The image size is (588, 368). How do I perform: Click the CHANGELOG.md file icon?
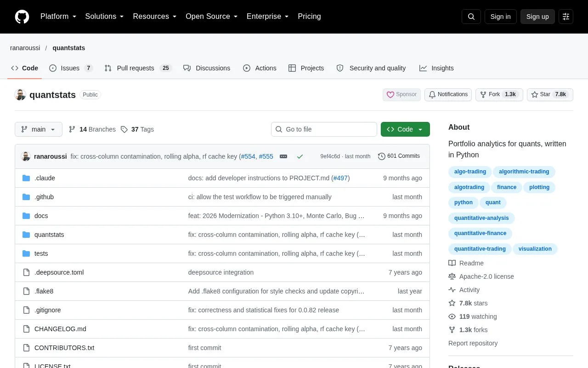click(x=26, y=329)
